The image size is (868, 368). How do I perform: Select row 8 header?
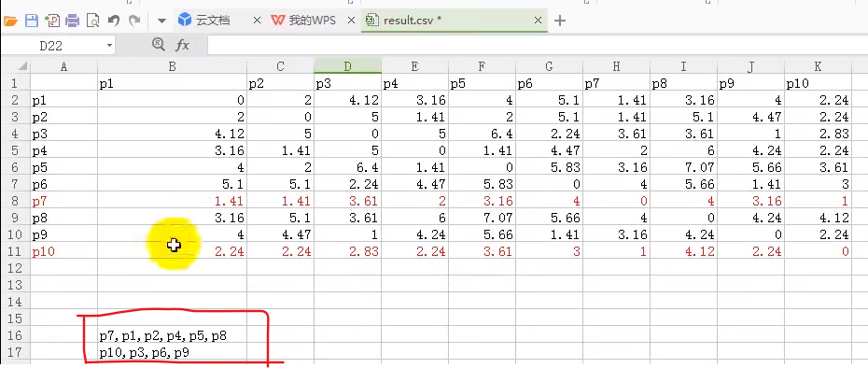tap(15, 201)
